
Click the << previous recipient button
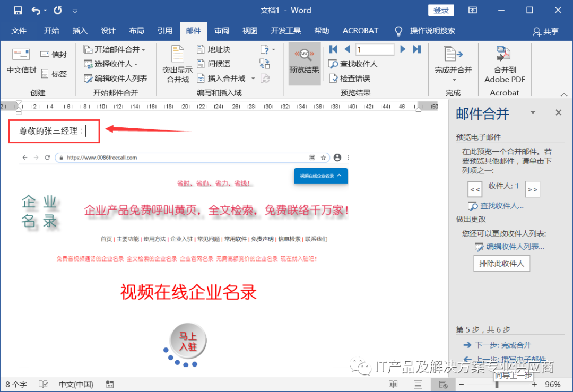475,189
